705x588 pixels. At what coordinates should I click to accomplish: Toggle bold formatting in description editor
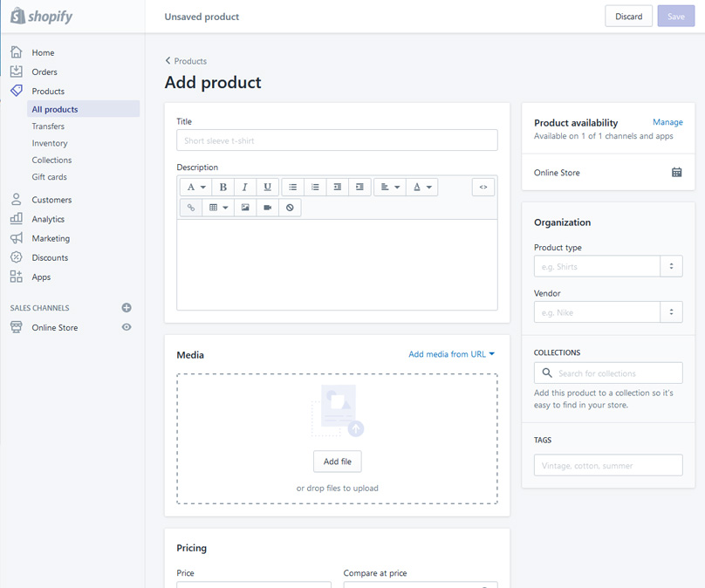pos(223,187)
